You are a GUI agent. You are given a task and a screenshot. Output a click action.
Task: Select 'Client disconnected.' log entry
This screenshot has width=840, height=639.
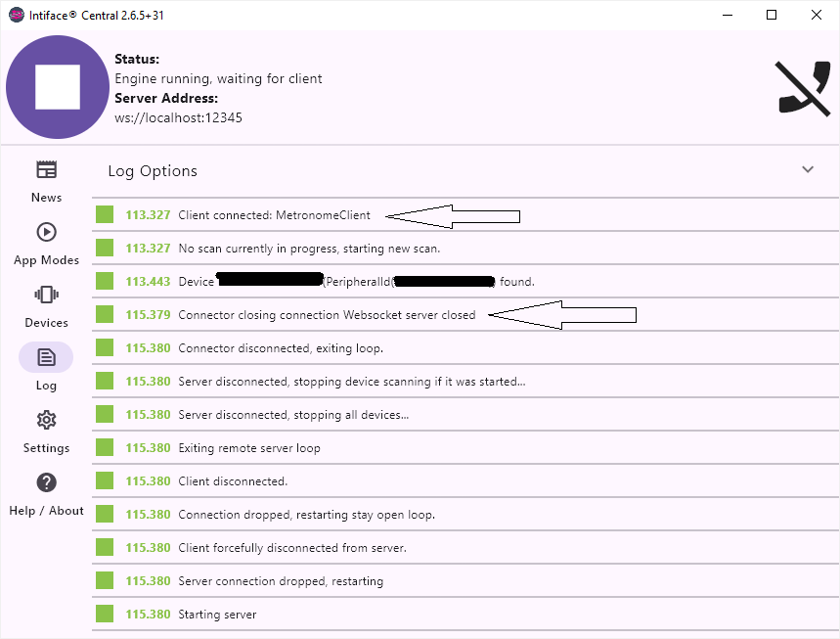pyautogui.click(x=465, y=480)
